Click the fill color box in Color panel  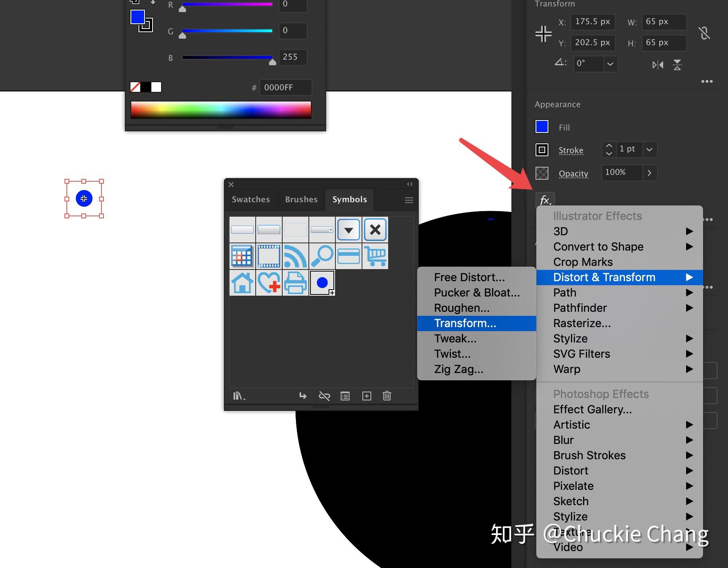click(137, 17)
